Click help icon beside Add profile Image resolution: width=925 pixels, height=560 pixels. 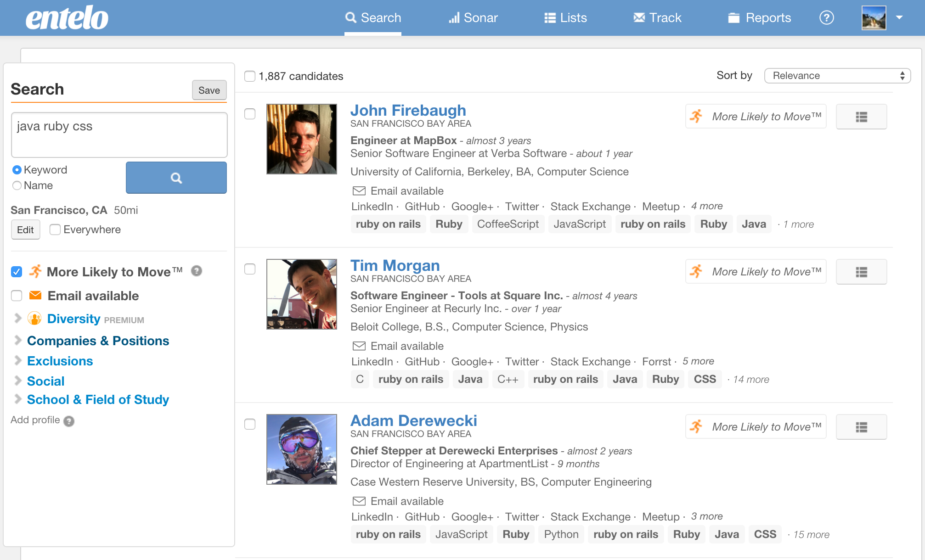coord(69,421)
